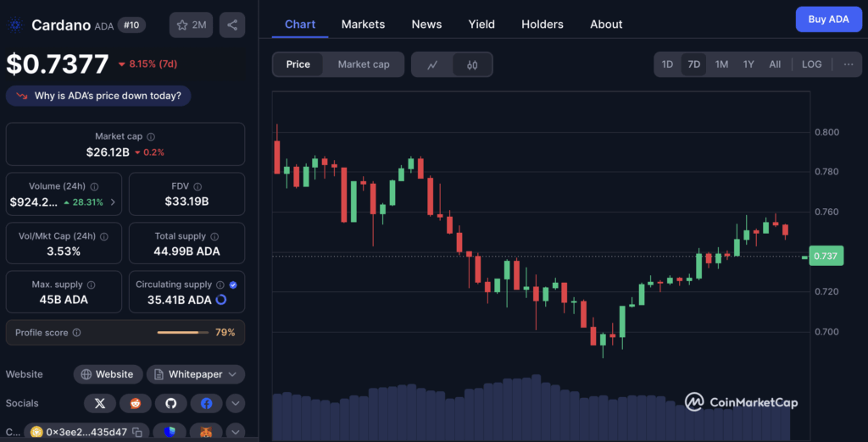Screen dimensions: 868x442
Task: Click contract address 0x3ee2...435d47
Action: (86, 432)
